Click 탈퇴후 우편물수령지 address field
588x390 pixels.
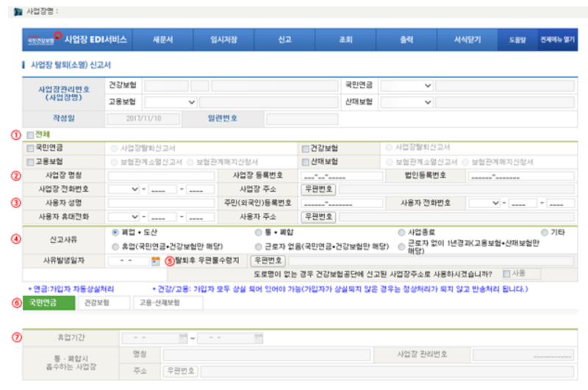coord(431,261)
